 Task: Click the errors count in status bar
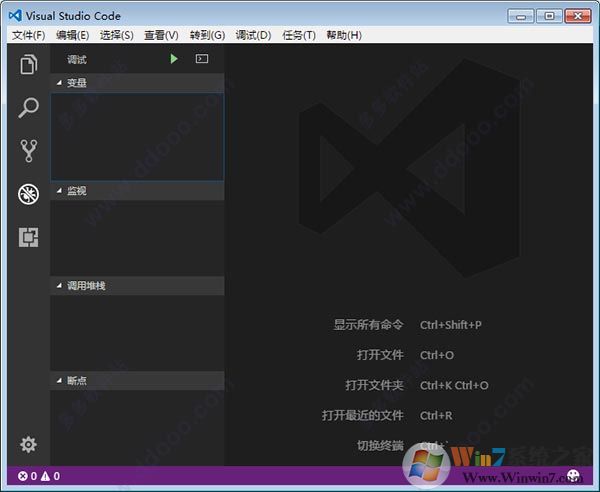pos(27,476)
